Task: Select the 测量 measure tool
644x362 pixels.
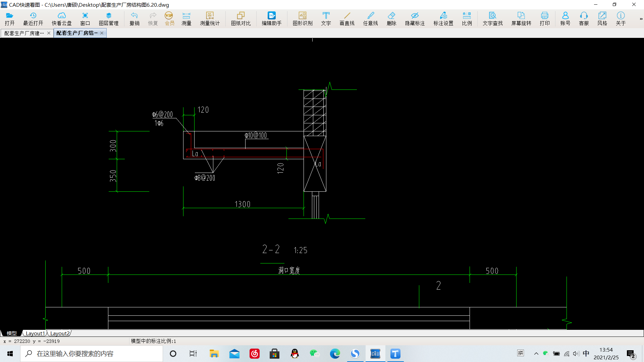Action: 186,19
